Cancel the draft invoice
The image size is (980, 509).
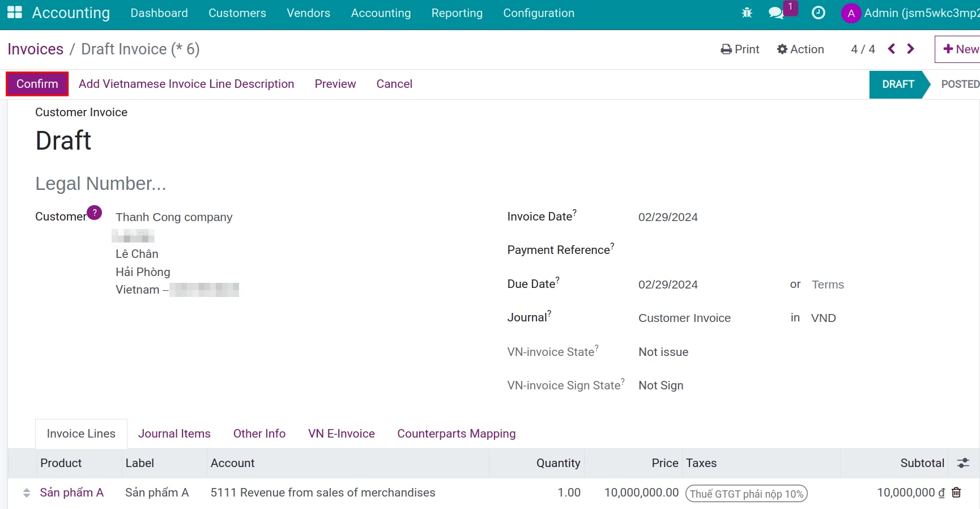(x=394, y=84)
